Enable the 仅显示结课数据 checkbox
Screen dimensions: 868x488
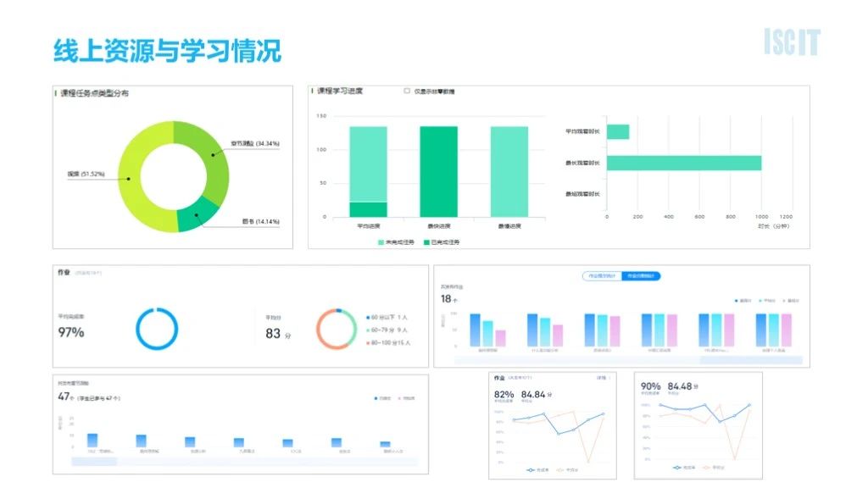(x=407, y=91)
